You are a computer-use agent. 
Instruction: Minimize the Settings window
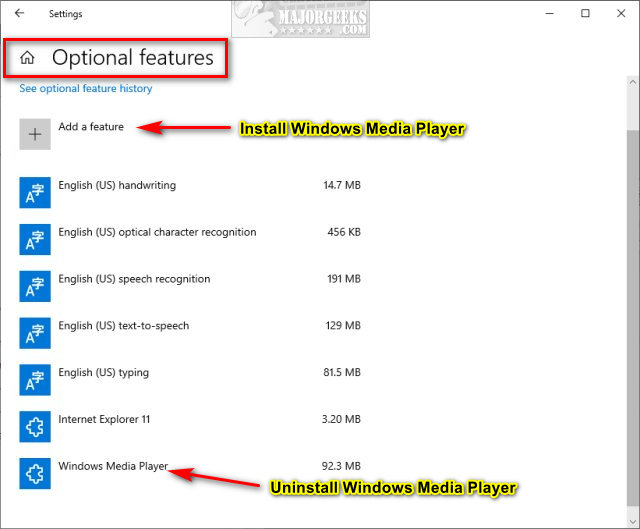coord(550,13)
